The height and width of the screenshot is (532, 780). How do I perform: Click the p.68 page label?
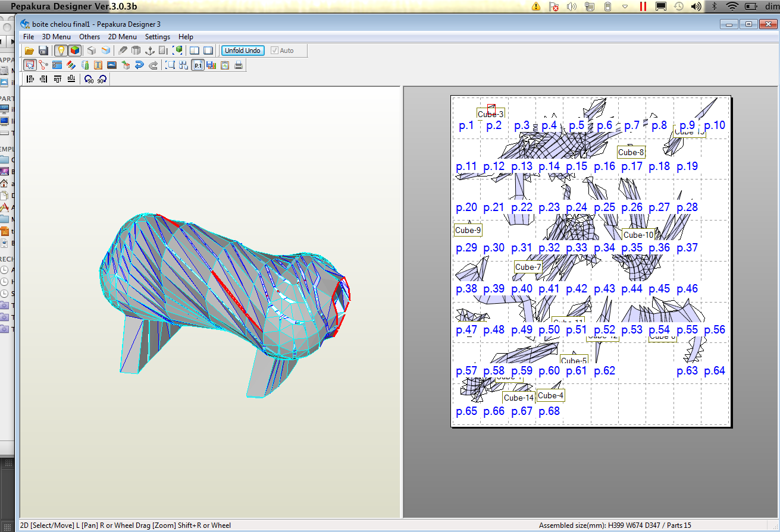click(x=549, y=411)
